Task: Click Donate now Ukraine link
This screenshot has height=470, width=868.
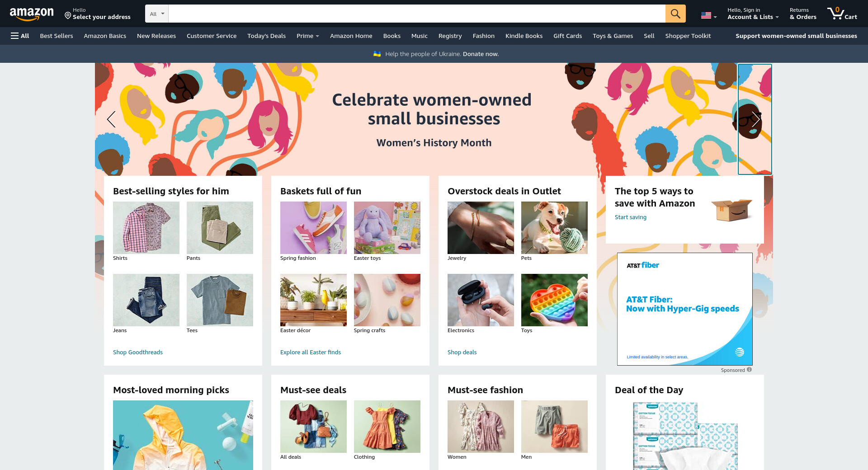Action: 481,54
